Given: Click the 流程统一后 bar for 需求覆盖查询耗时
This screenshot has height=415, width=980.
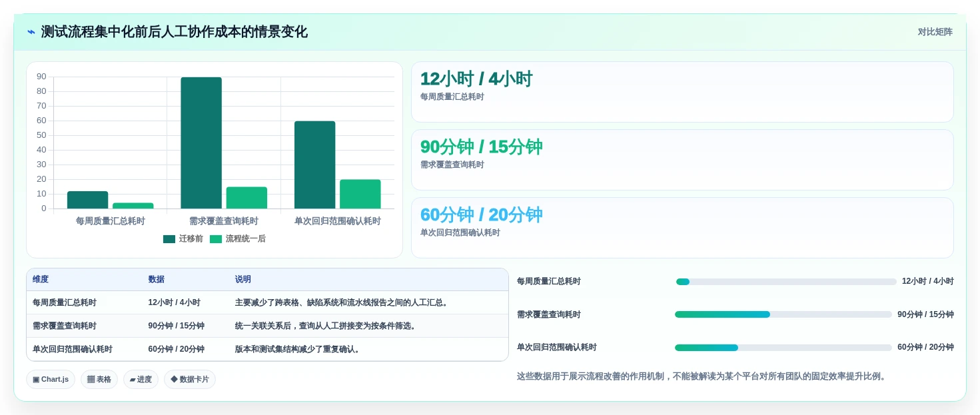Looking at the screenshot, I should (246, 198).
